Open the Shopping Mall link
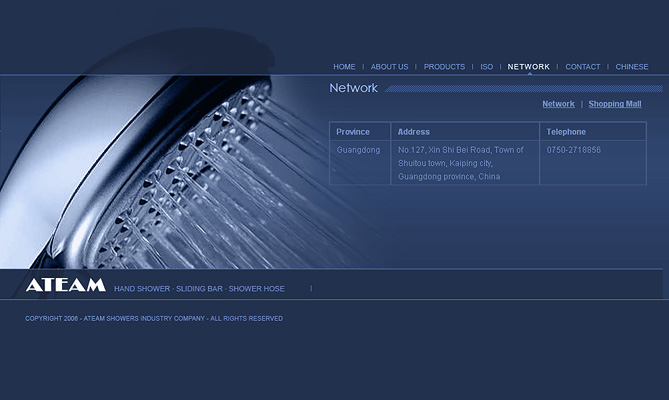Image resolution: width=669 pixels, height=400 pixels. click(614, 104)
